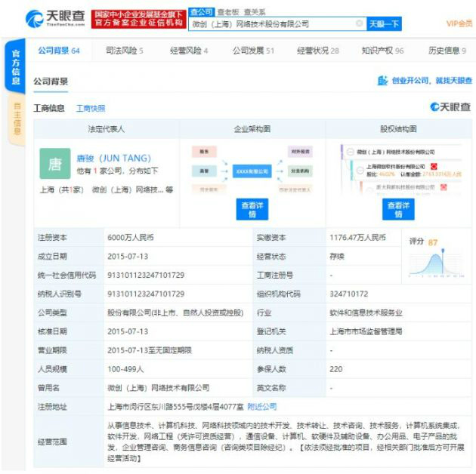The width and height of the screenshot is (476, 474).
Task: Click the former name 微创（上海）网络技术有限公司
Action: (x=158, y=387)
